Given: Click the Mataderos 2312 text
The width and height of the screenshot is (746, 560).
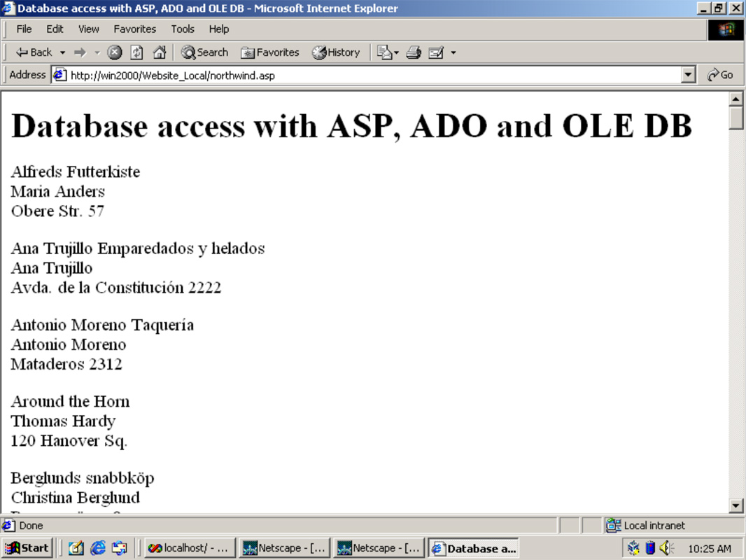Looking at the screenshot, I should (x=66, y=364).
